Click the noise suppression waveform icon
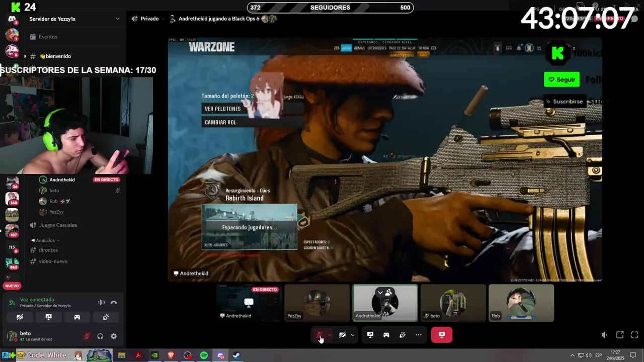 tap(102, 302)
